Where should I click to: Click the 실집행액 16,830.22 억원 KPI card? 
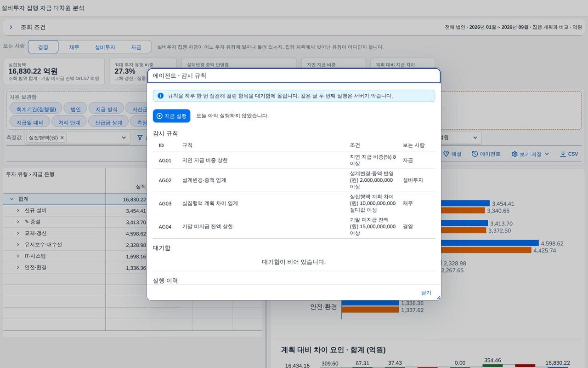54,71
